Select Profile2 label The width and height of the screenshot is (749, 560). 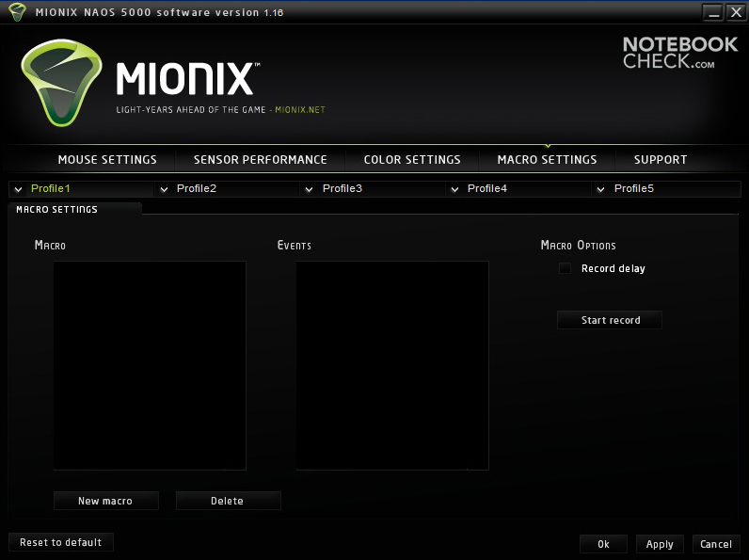point(197,189)
